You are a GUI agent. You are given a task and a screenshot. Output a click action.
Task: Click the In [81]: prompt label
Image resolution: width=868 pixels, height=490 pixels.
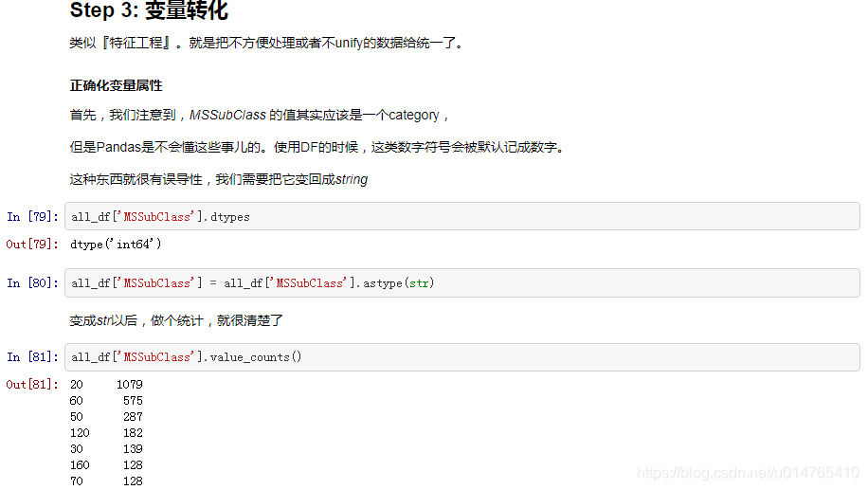coord(32,357)
